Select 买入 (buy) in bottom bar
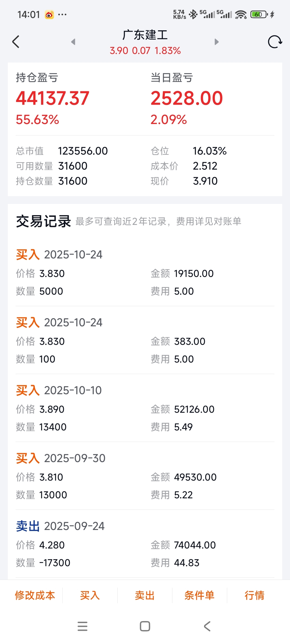Screen dimensions: 290x644 (x=90, y=595)
